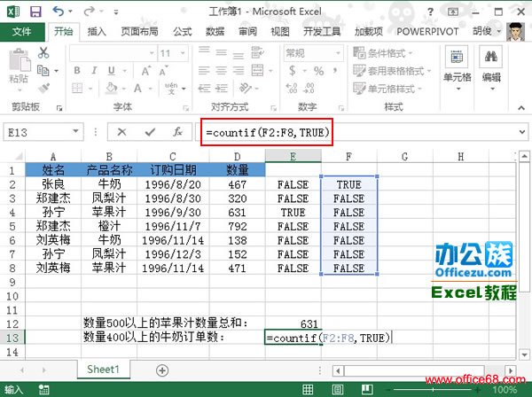
Task: Confirm formula with the check button
Action: point(150,131)
